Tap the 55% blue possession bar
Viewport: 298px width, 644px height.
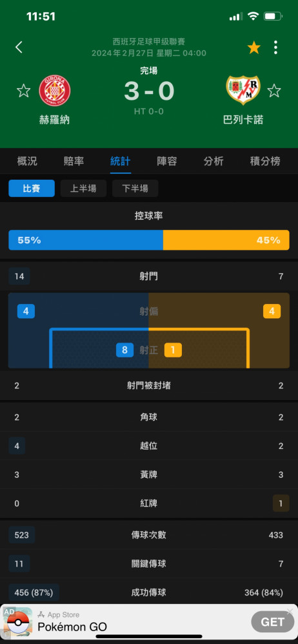86,240
